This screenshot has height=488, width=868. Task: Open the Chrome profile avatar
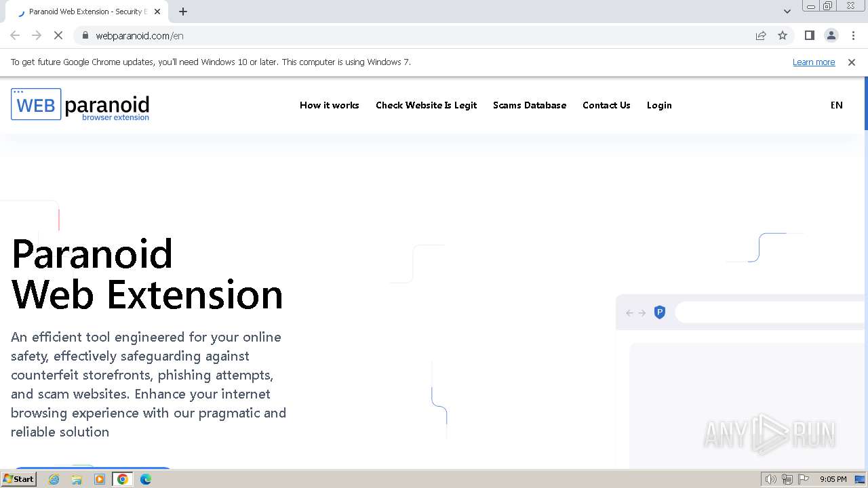pos(831,35)
